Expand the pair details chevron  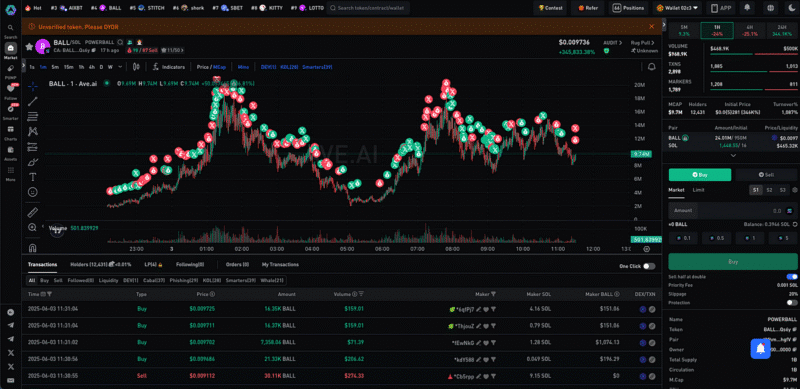pos(733,156)
